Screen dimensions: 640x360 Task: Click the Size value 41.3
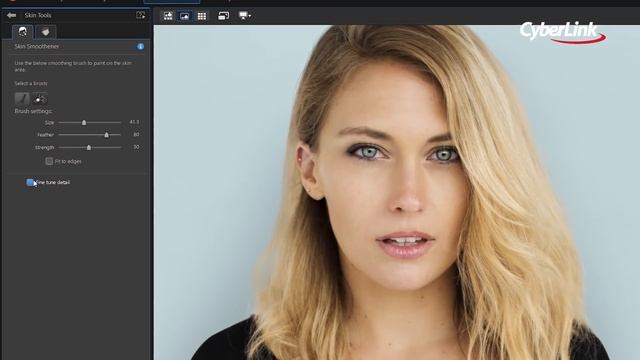point(134,122)
